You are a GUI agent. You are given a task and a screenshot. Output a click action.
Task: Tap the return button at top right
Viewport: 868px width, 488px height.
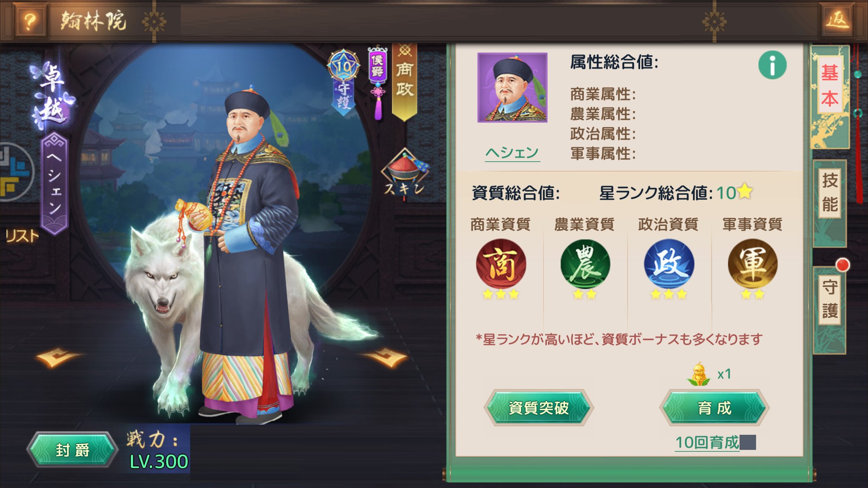point(837,19)
